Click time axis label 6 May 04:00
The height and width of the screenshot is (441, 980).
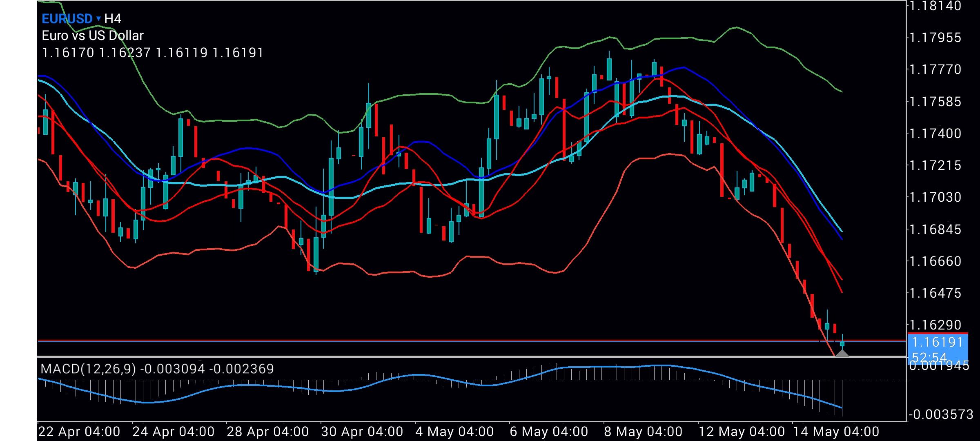point(549,432)
